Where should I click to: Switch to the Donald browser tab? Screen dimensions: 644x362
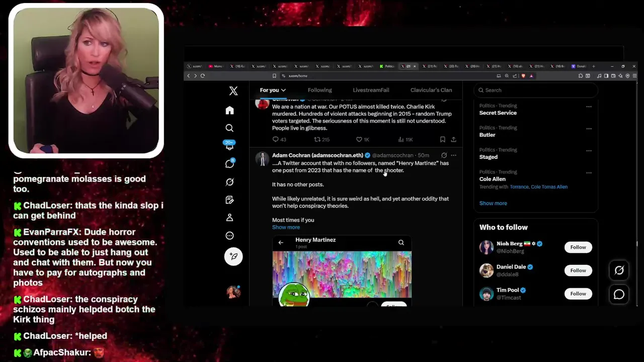[579, 66]
